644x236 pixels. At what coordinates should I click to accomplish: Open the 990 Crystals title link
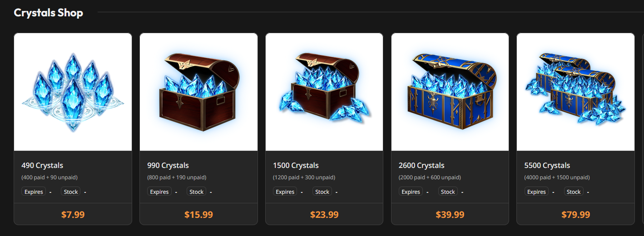(x=168, y=165)
